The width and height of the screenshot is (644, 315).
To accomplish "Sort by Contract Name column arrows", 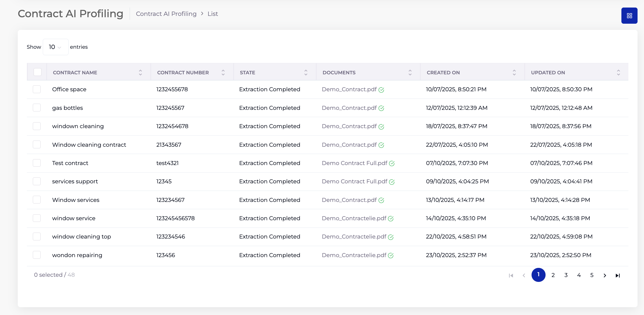I will [x=140, y=72].
